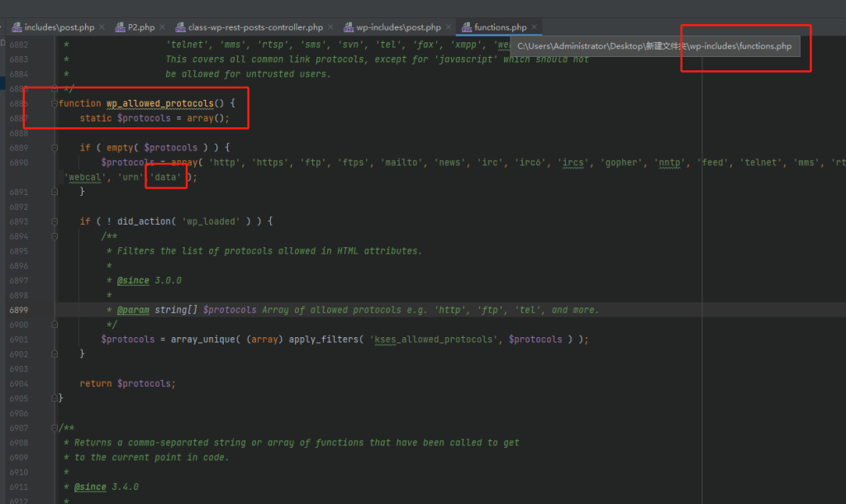Click fold end marker at line 6902
The height and width of the screenshot is (504, 846).
pos(54,354)
